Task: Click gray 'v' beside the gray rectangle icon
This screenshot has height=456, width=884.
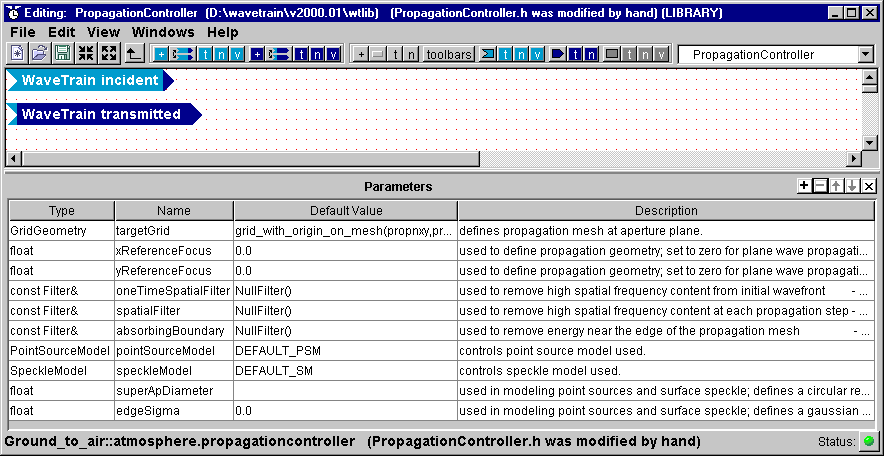Action: point(661,54)
